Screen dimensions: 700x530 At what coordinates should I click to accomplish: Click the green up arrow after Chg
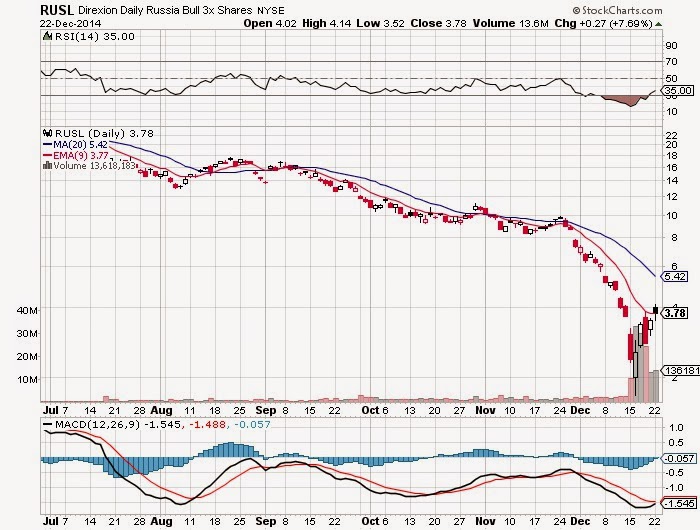coord(658,24)
